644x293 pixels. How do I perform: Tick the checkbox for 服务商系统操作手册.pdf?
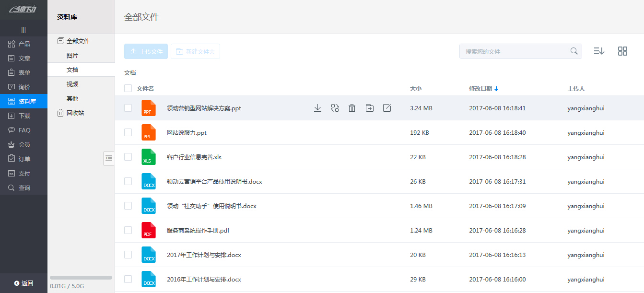[x=128, y=230]
